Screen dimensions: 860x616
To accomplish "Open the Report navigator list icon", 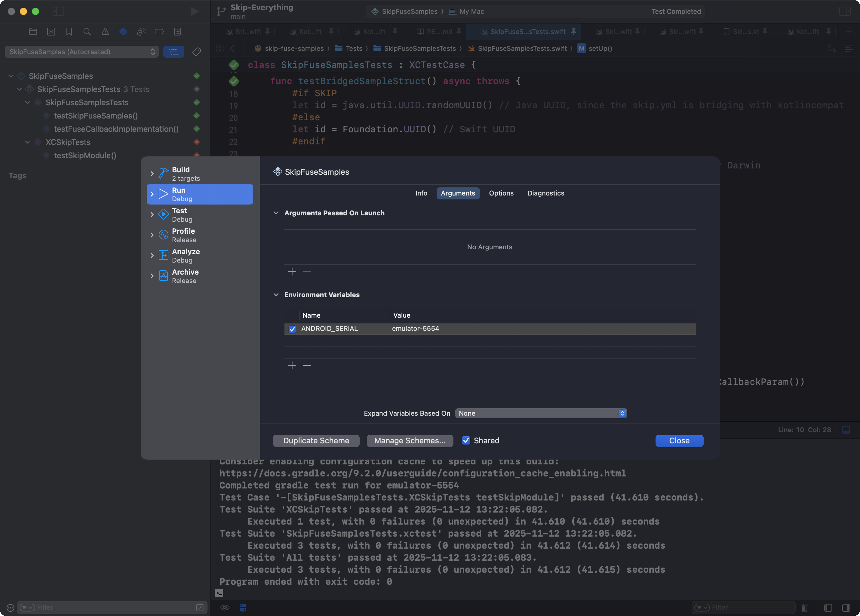I will coord(177,32).
